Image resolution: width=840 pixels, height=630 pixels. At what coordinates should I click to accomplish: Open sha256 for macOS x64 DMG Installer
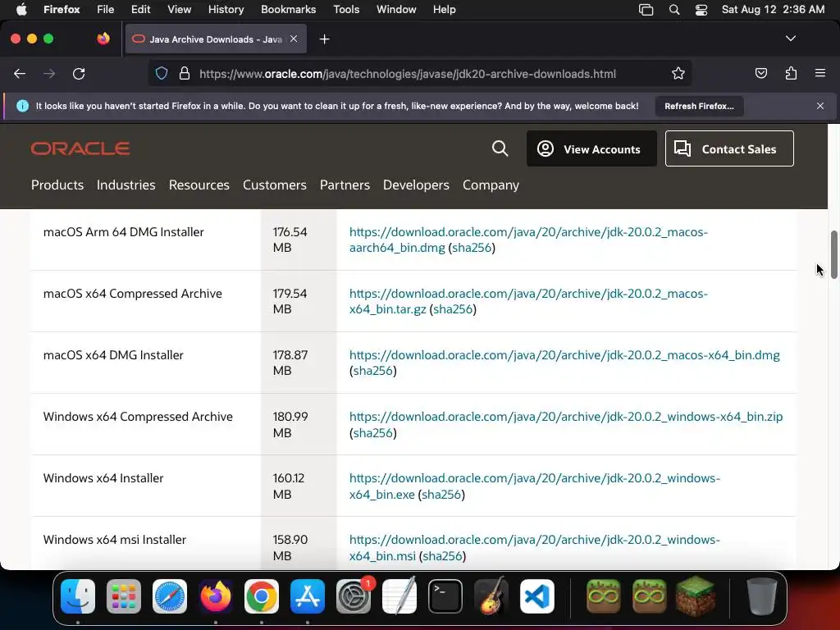pos(373,371)
